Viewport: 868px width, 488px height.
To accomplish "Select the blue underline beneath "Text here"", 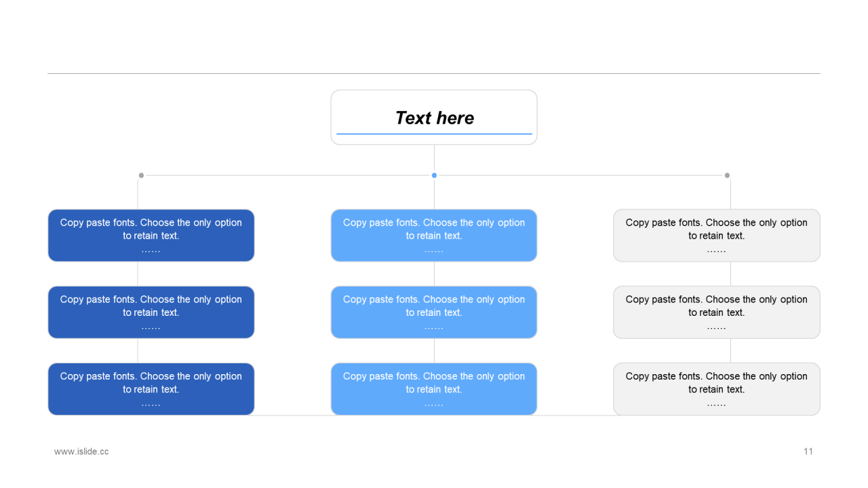I will click(x=434, y=134).
